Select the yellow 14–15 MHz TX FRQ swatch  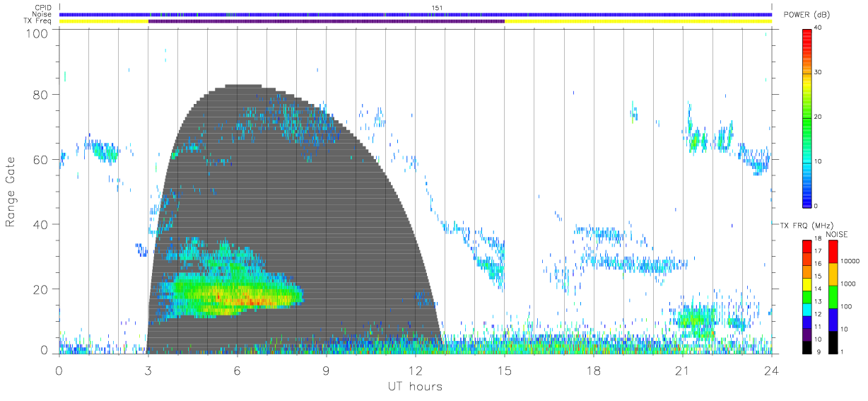click(807, 283)
